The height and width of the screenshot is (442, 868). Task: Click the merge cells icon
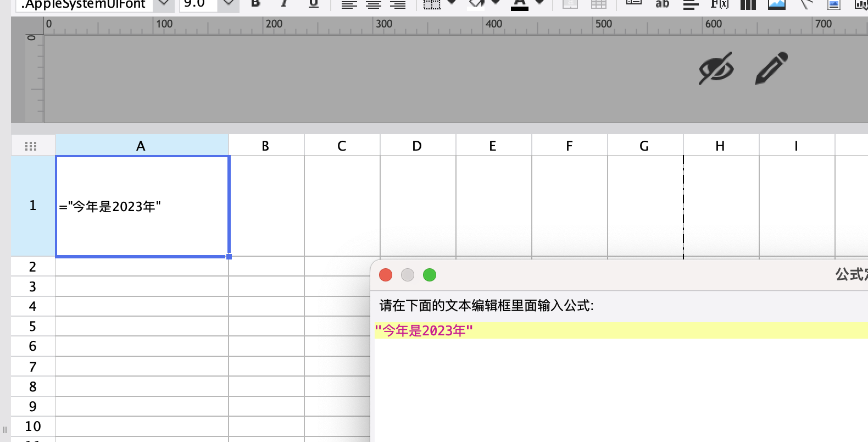click(x=570, y=4)
